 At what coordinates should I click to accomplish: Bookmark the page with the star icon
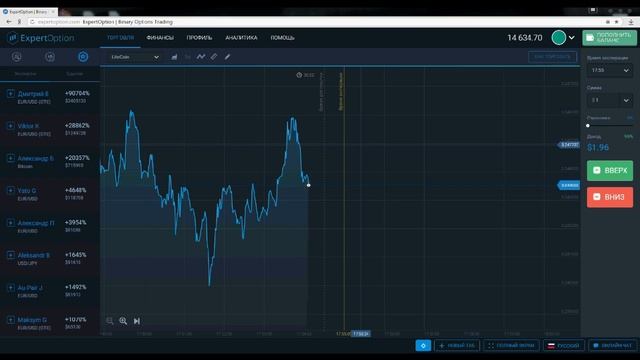(617, 22)
